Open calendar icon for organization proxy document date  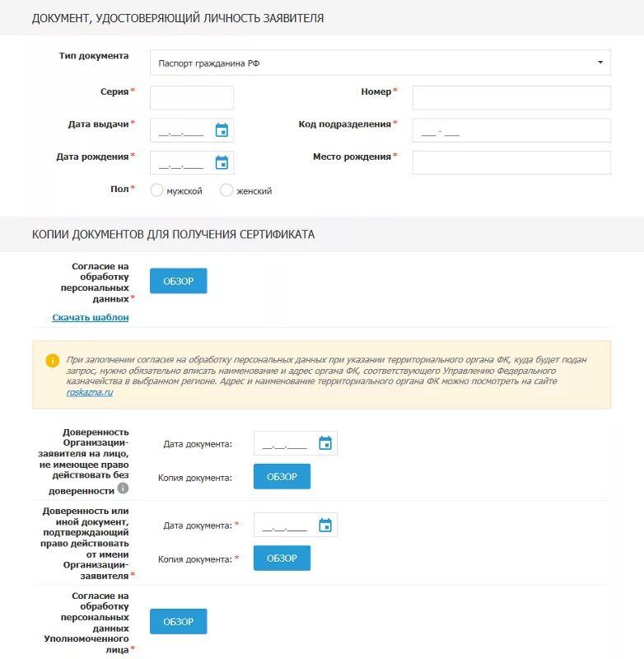325,443
